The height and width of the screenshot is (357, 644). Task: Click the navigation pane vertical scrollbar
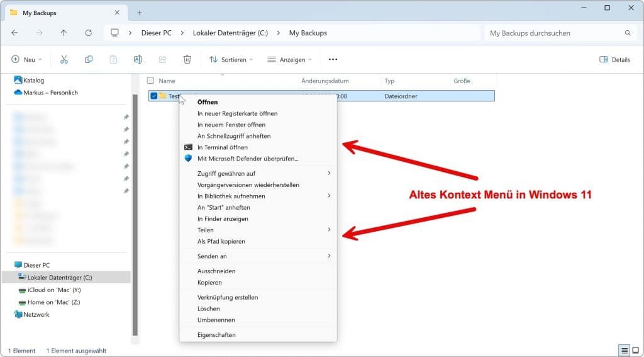click(135, 215)
